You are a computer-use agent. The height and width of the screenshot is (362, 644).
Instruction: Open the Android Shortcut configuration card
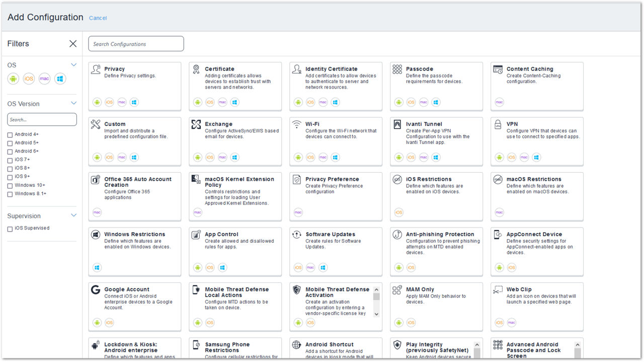click(336, 349)
